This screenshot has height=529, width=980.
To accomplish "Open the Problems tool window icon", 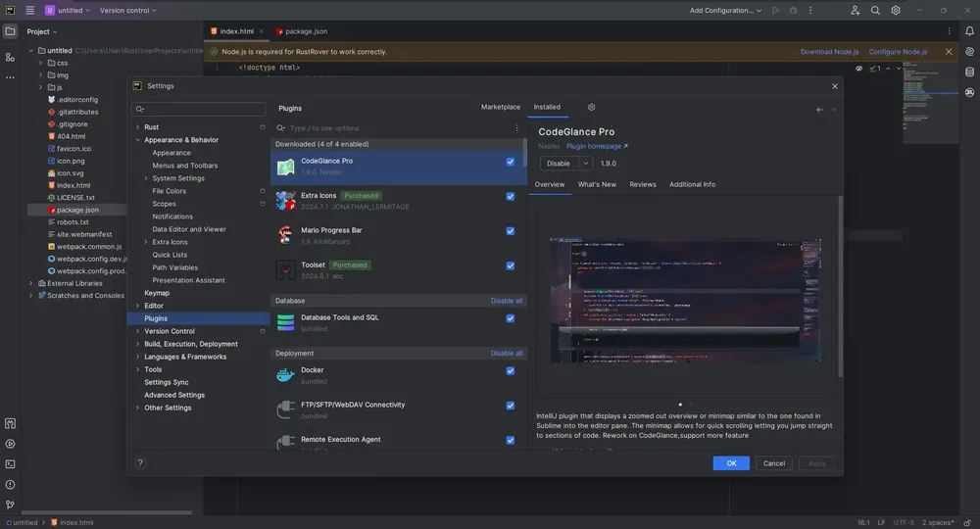I will tap(10, 485).
